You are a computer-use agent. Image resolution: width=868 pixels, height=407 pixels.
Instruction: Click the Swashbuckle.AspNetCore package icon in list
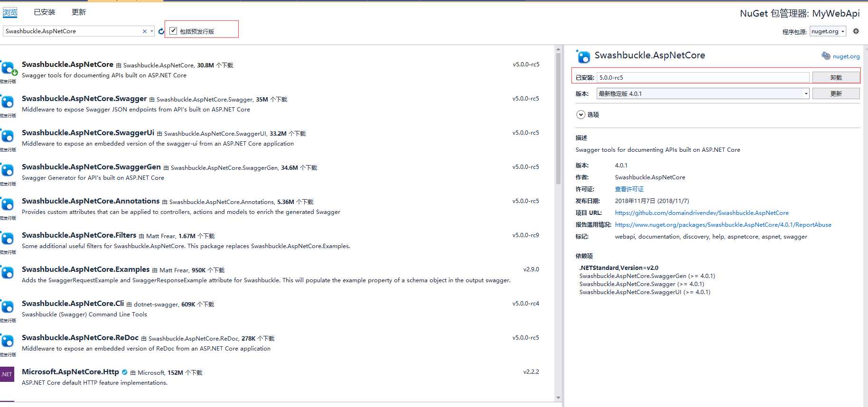(8, 68)
